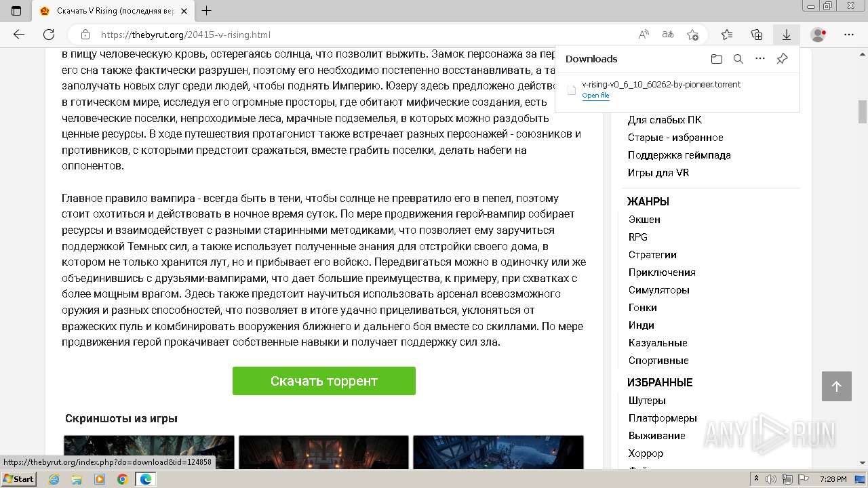Go back to the previous page
This screenshot has height=488, width=868.
tap(19, 35)
